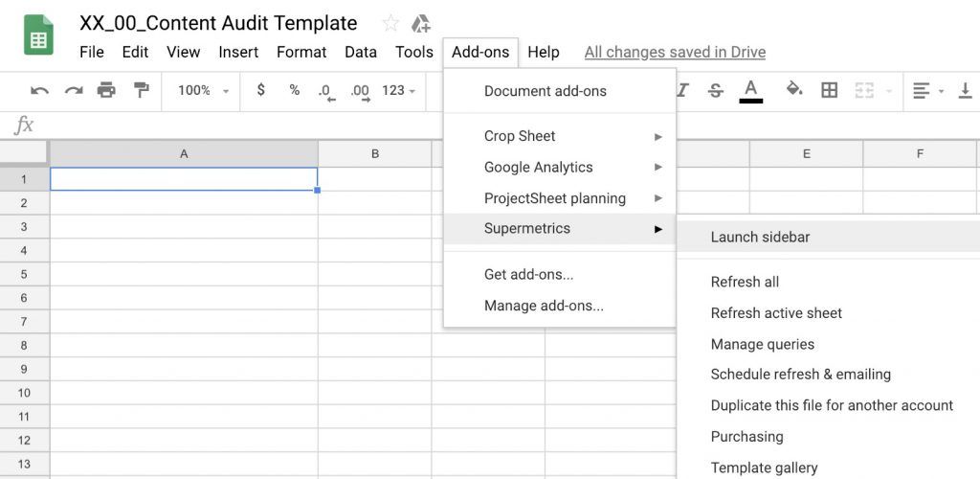Image resolution: width=980 pixels, height=479 pixels.
Task: Open the File menu
Action: point(91,52)
